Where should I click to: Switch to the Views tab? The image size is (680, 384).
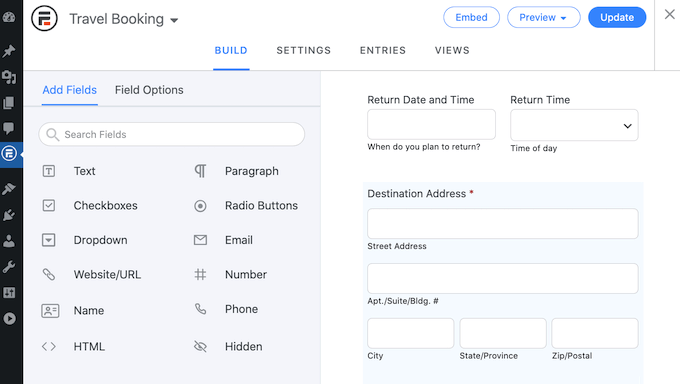tap(452, 50)
